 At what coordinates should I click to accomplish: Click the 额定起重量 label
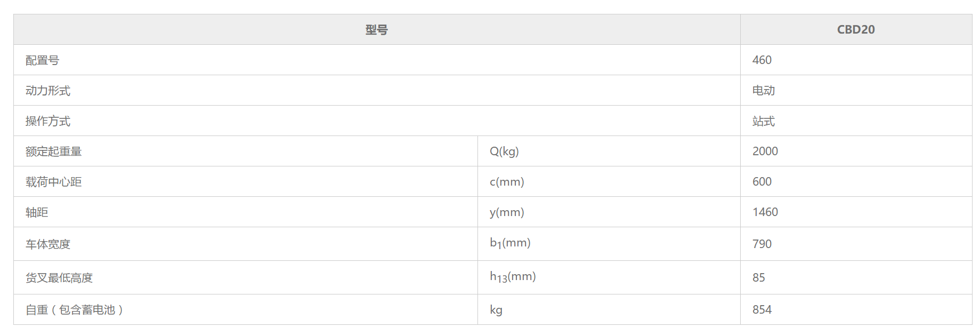(x=54, y=151)
